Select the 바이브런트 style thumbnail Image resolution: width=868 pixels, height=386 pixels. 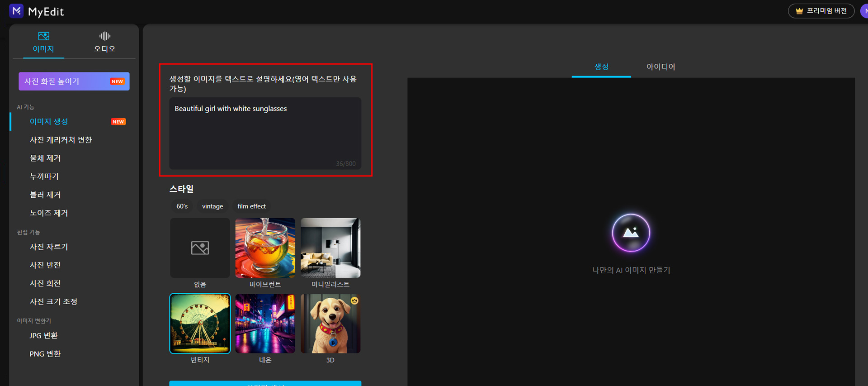(265, 248)
